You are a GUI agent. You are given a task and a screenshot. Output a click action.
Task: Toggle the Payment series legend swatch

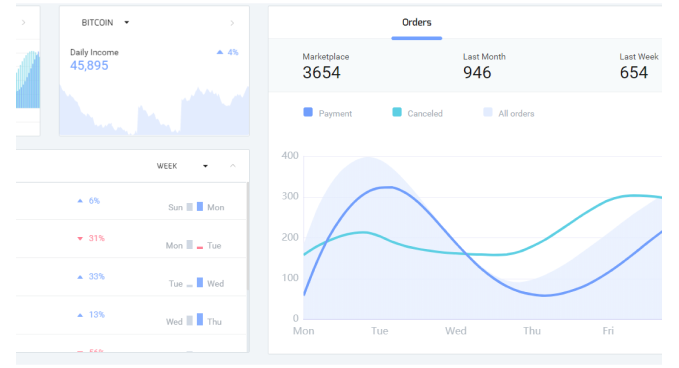[308, 113]
